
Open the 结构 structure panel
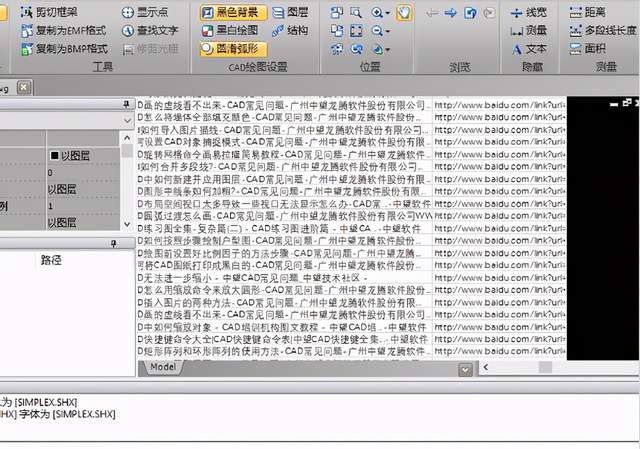290,31
